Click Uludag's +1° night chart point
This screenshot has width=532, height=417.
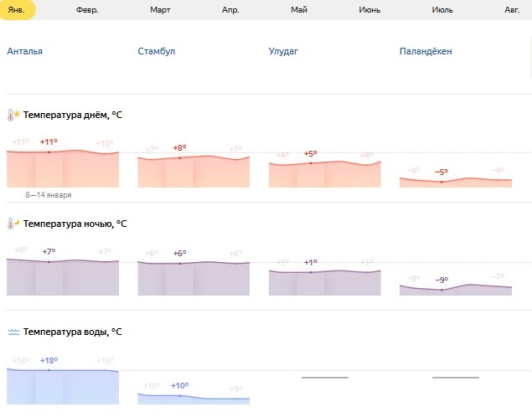[x=311, y=272]
